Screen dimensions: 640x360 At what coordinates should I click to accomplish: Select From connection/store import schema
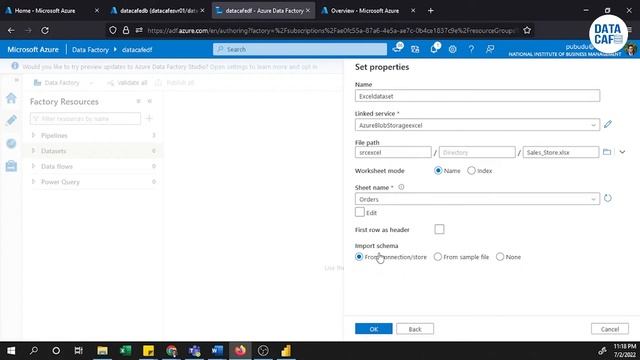[359, 257]
